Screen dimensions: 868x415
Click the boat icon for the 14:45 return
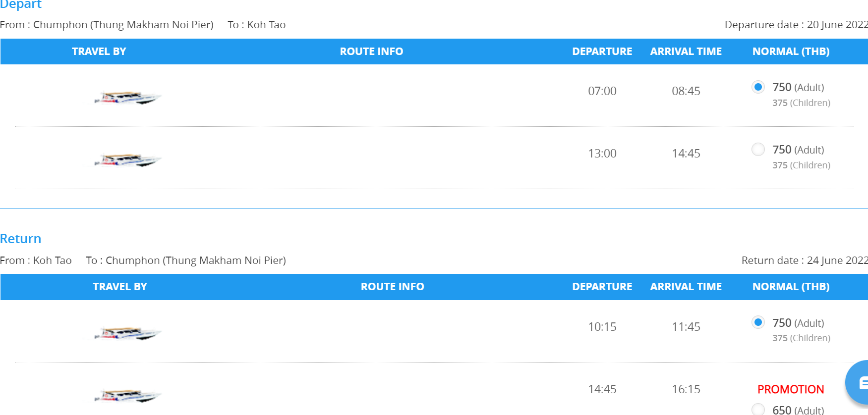(128, 396)
